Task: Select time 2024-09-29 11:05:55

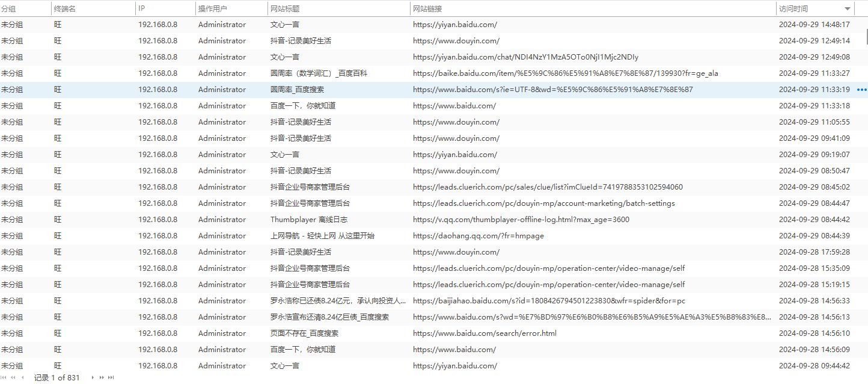Action: (815, 122)
